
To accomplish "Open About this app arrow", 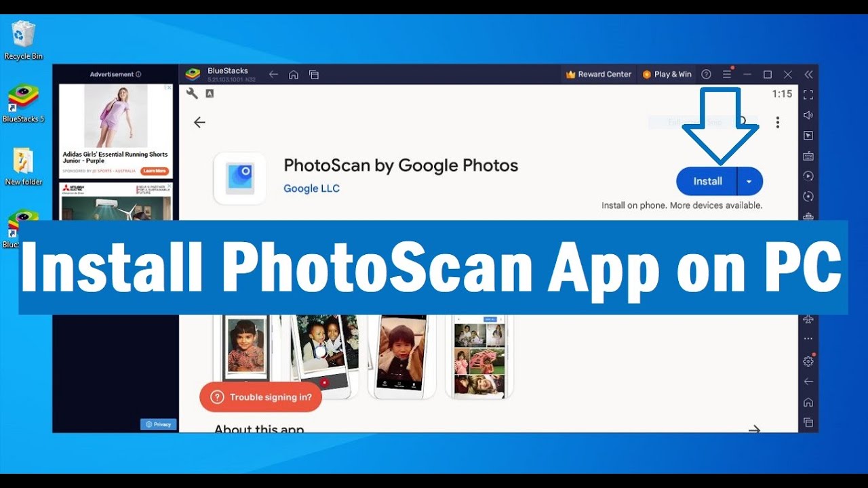I will pos(754,429).
